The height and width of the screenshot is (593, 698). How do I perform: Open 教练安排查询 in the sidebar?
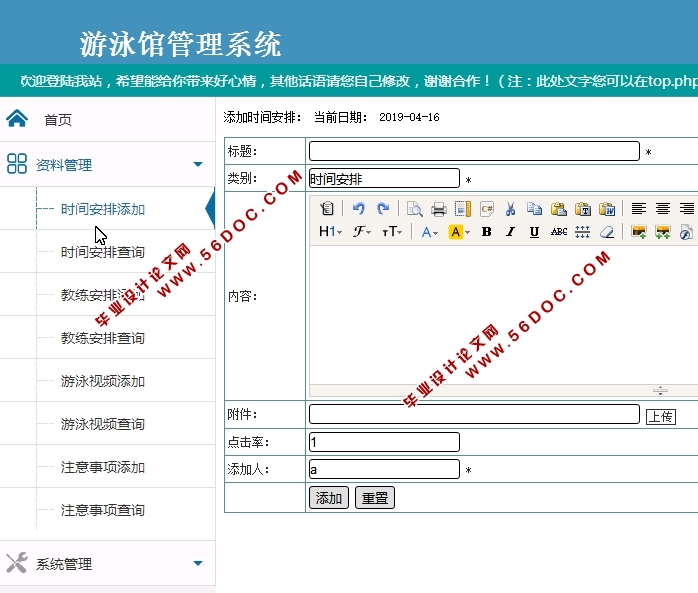[x=103, y=338]
